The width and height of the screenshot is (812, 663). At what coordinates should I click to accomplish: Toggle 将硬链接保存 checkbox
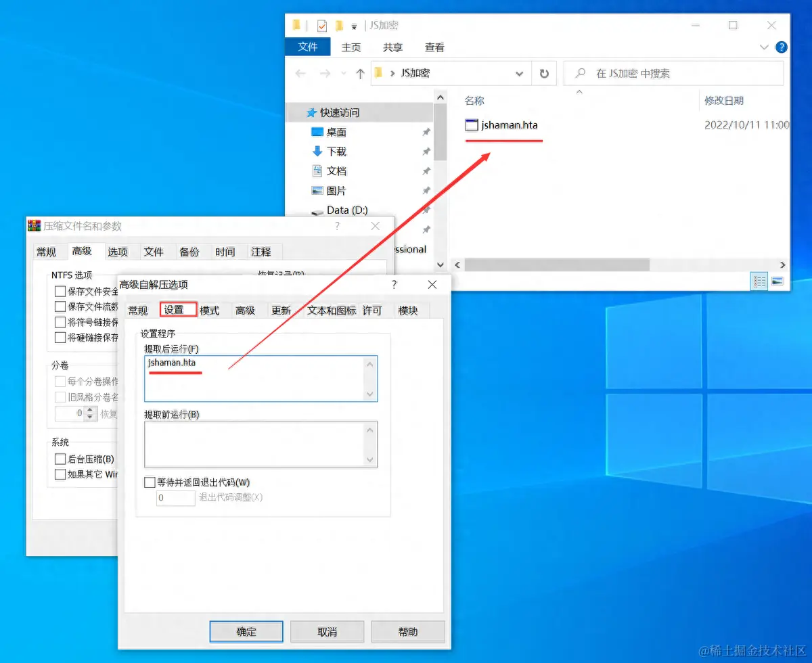[60, 337]
